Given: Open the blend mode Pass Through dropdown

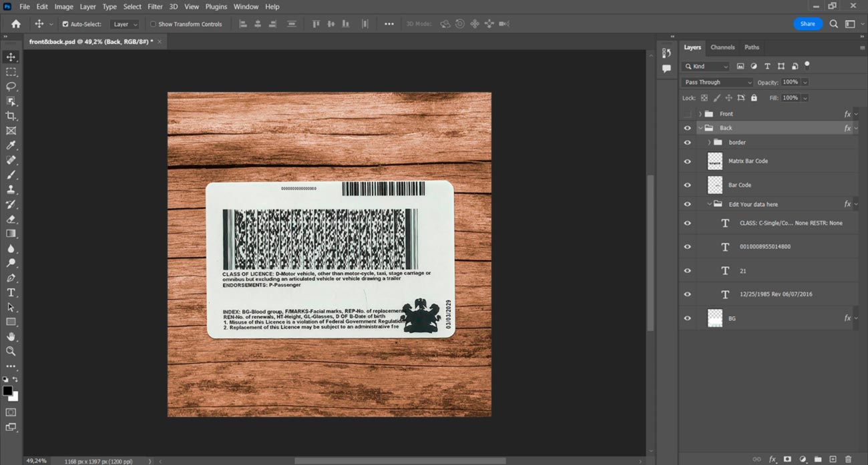Looking at the screenshot, I should [x=717, y=82].
